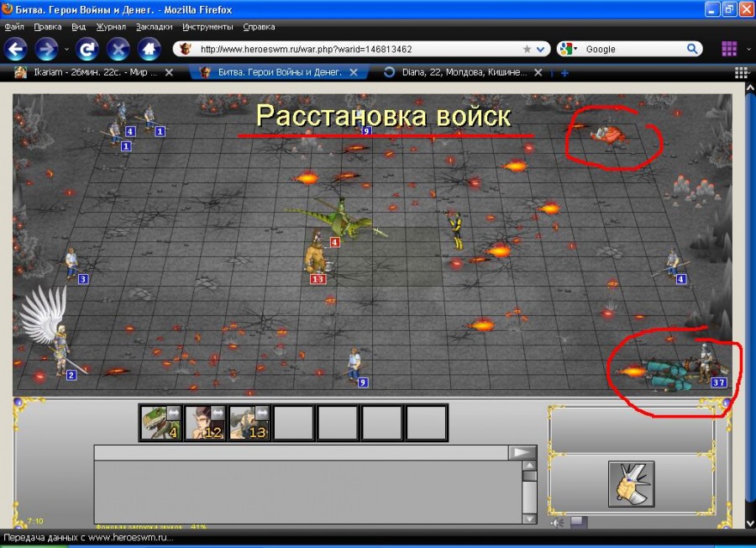
Task: Stop loading the page
Action: point(118,49)
